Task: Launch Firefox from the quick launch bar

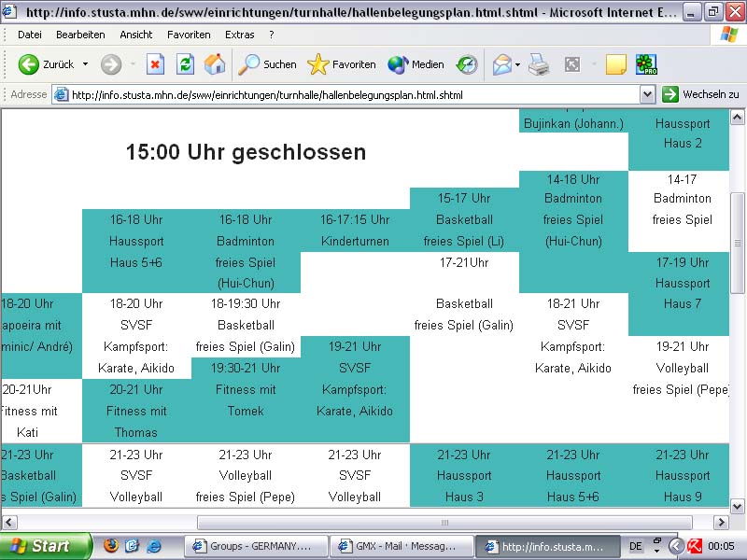Action: pos(111,545)
